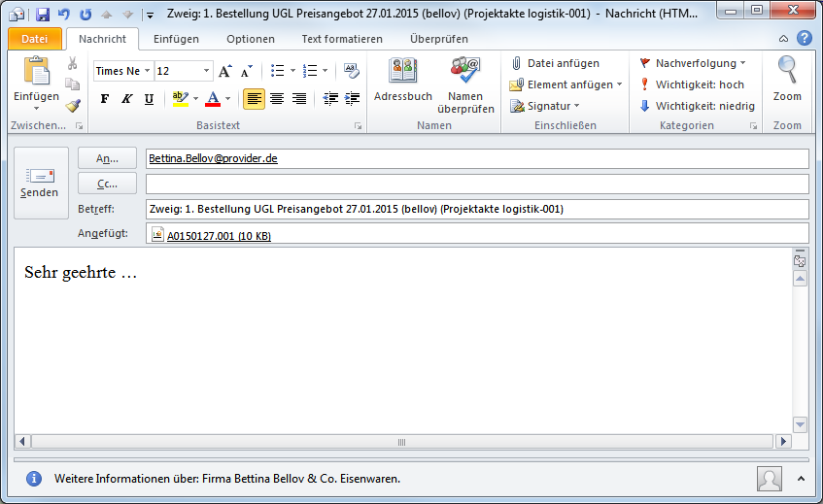Open Outlook help
The image size is (823, 504).
click(x=805, y=38)
